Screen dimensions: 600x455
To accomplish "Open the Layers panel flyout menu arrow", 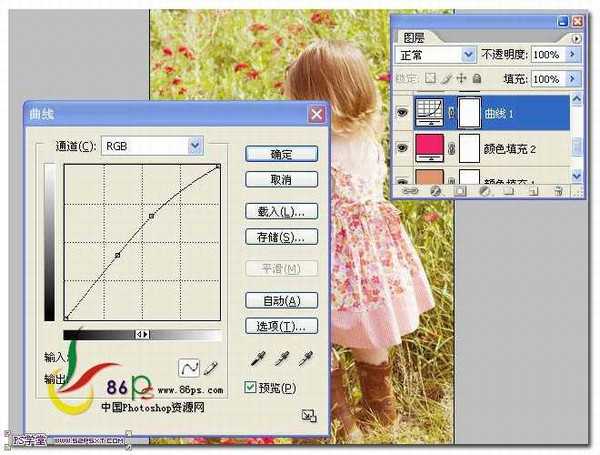I will tap(577, 37).
